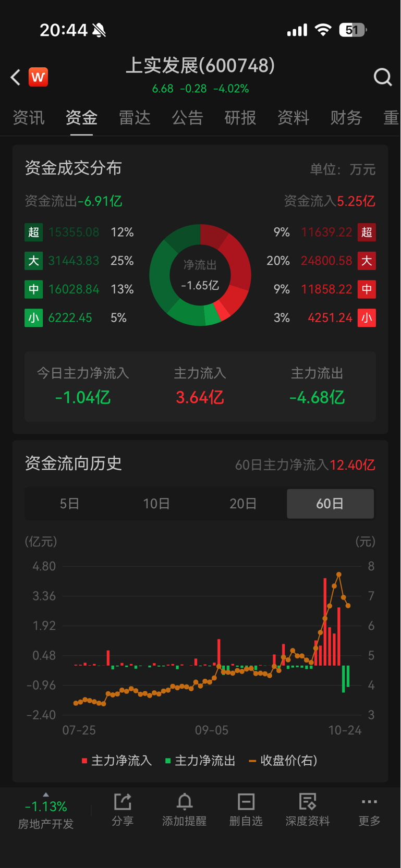The image size is (401, 868).
Task: Tap the red 大 inflow badge
Action: click(367, 261)
